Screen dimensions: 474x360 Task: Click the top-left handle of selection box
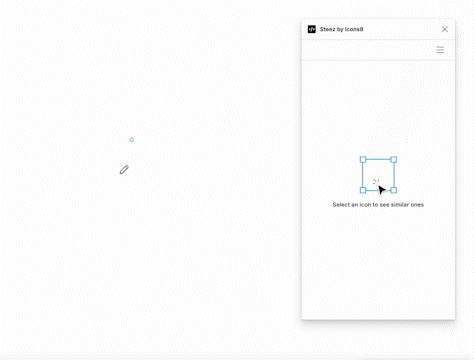[363, 160]
